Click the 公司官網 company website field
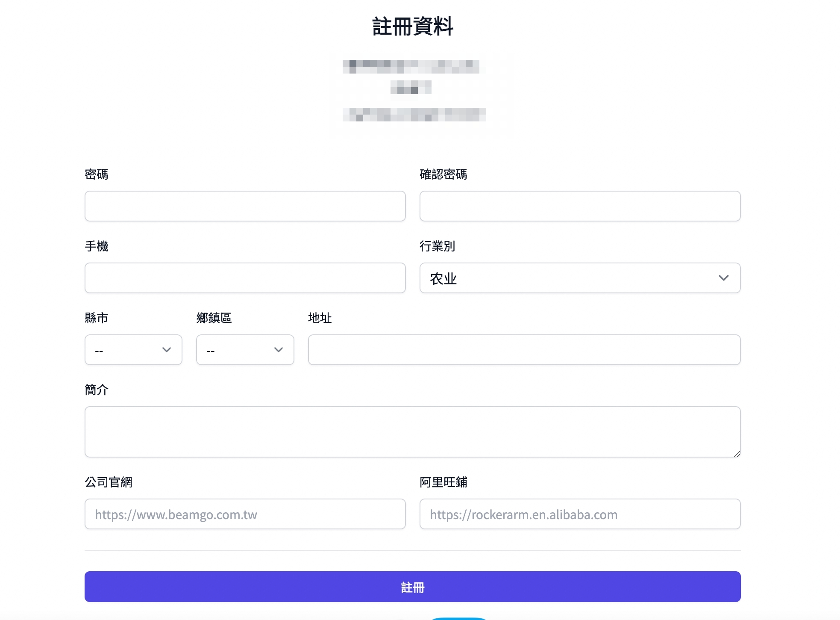 click(244, 514)
